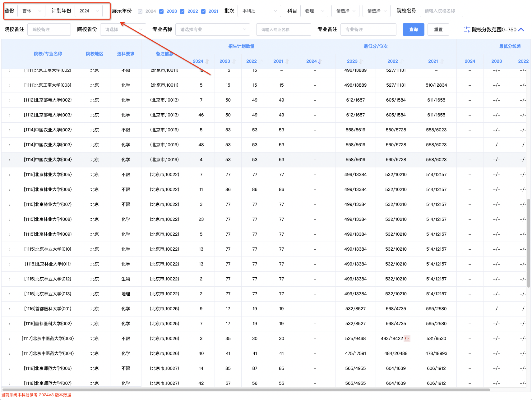Screen dimensions: 532x400
Task: Expand the 北京邮电大学{002} row
Action: [x=10, y=100]
